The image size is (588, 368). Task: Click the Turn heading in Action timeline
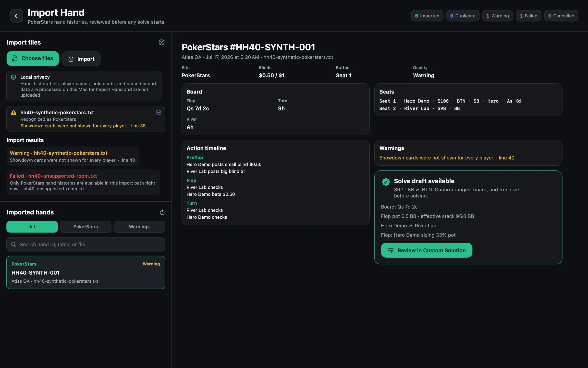tap(192, 203)
